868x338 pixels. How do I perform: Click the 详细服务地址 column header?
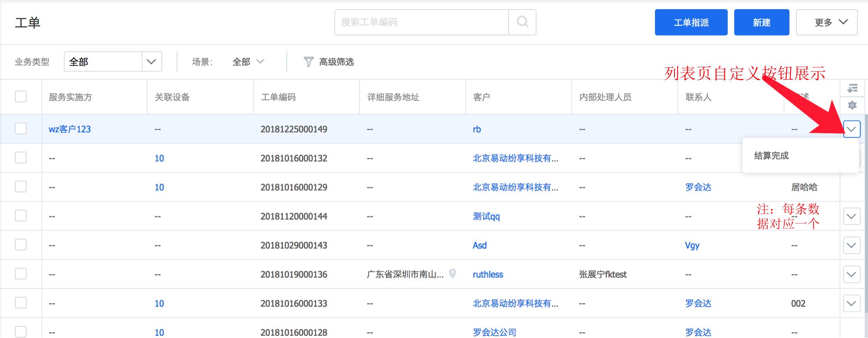click(393, 97)
